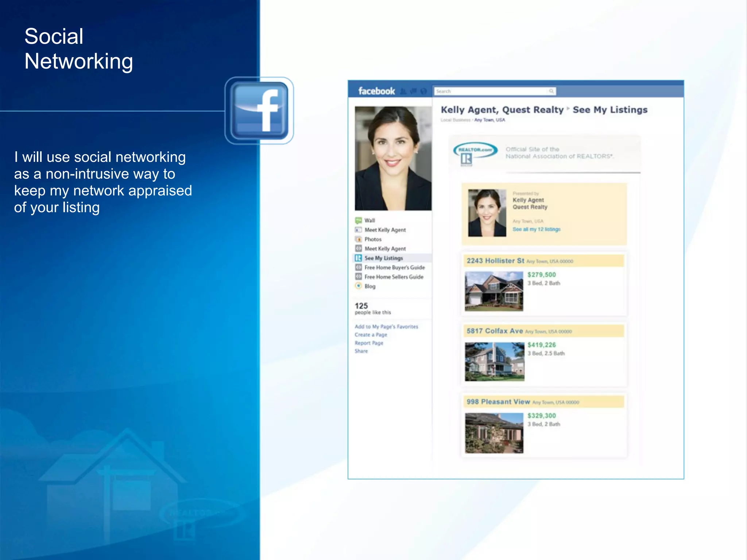Click 'Kelly Agent Quest Realty' text in yellow card
The width and height of the screenshot is (747, 560).
point(530,203)
